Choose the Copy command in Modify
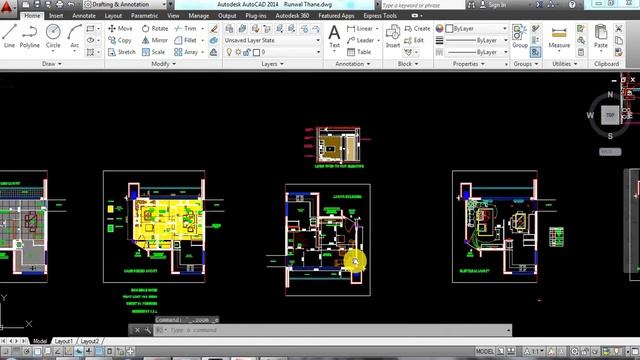The width and height of the screenshot is (640, 360). (120, 40)
